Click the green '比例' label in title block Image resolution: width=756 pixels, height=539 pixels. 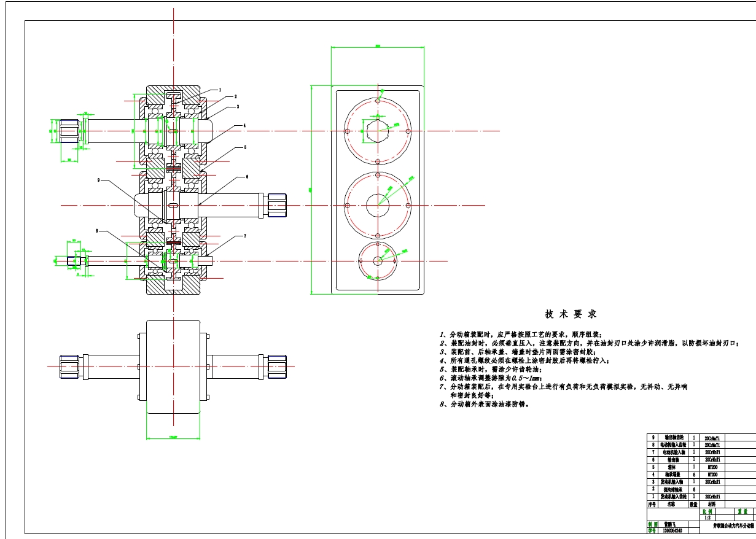click(x=707, y=511)
